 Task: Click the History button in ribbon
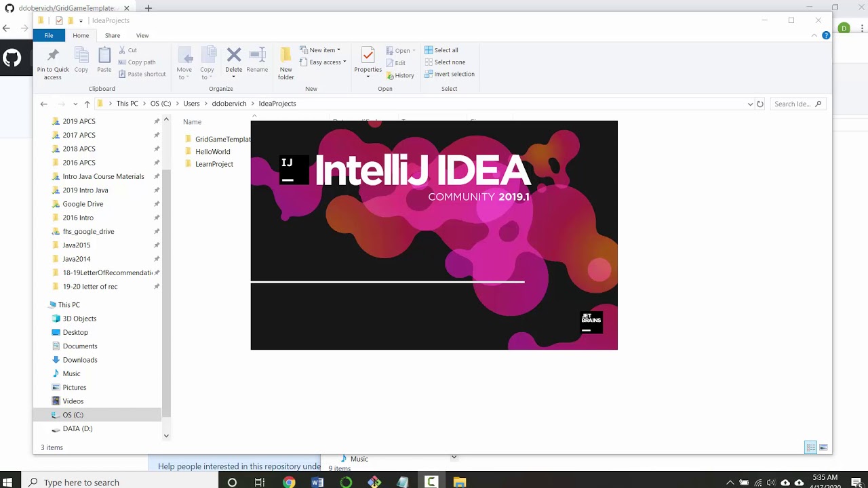click(x=400, y=75)
